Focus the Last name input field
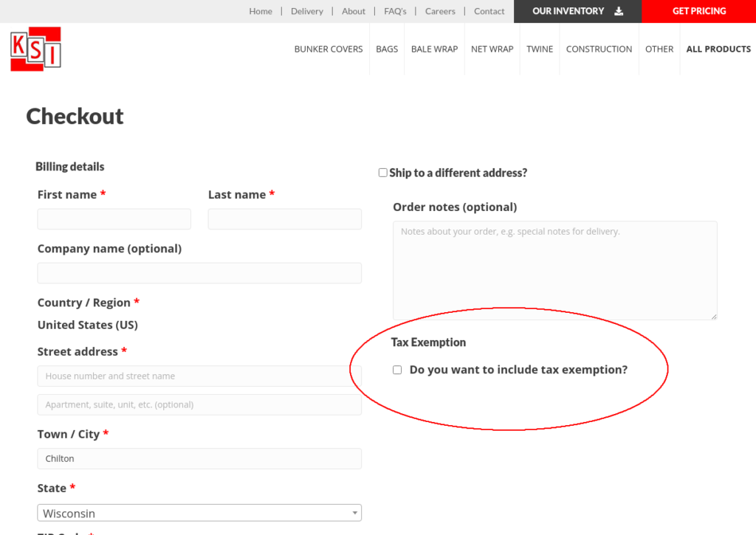756x535 pixels. click(x=284, y=219)
